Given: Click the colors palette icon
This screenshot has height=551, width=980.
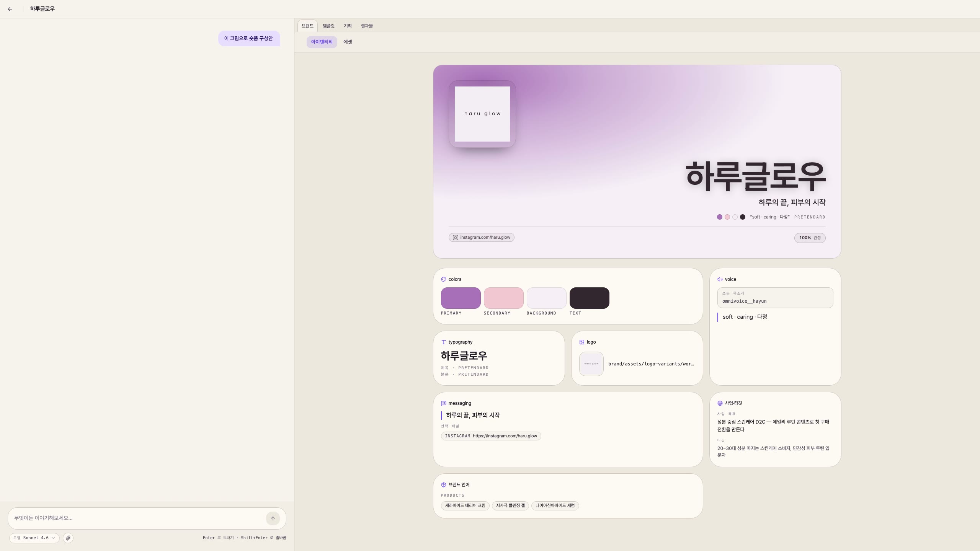Looking at the screenshot, I should click(x=444, y=279).
